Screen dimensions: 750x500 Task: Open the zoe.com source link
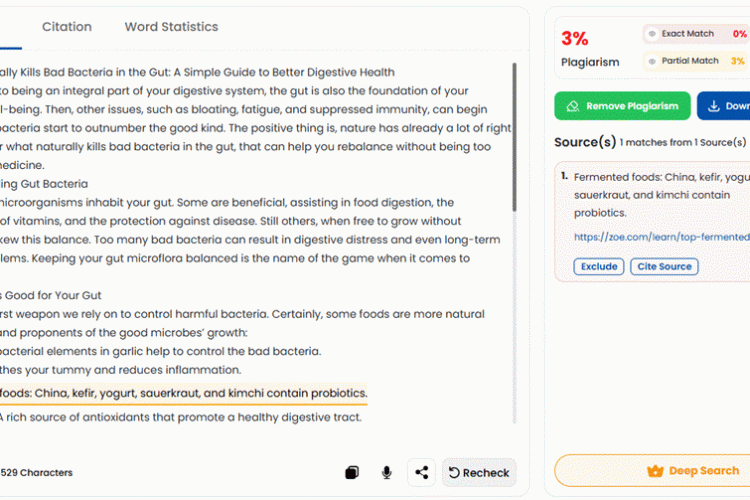tap(662, 237)
